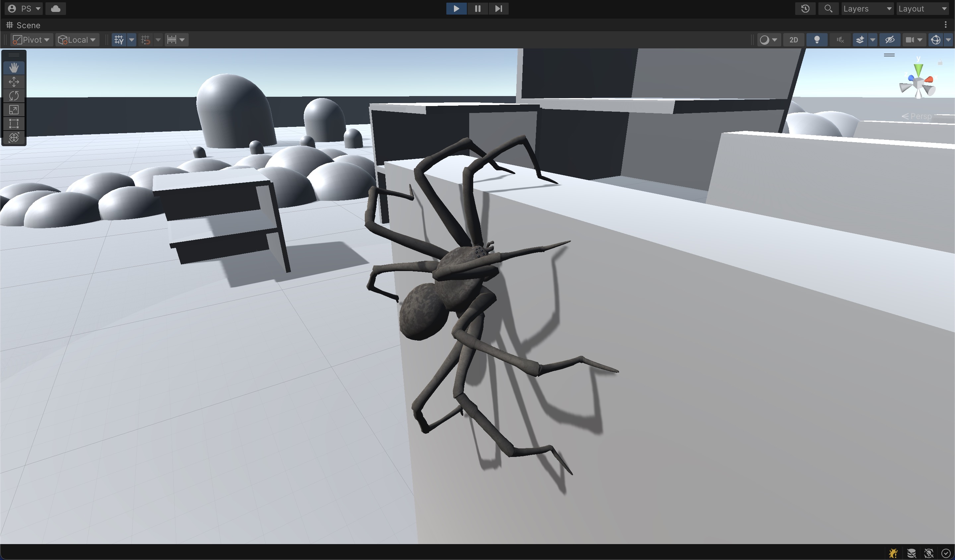Select the Rotate tool
Image resolution: width=955 pixels, height=560 pixels.
click(14, 96)
